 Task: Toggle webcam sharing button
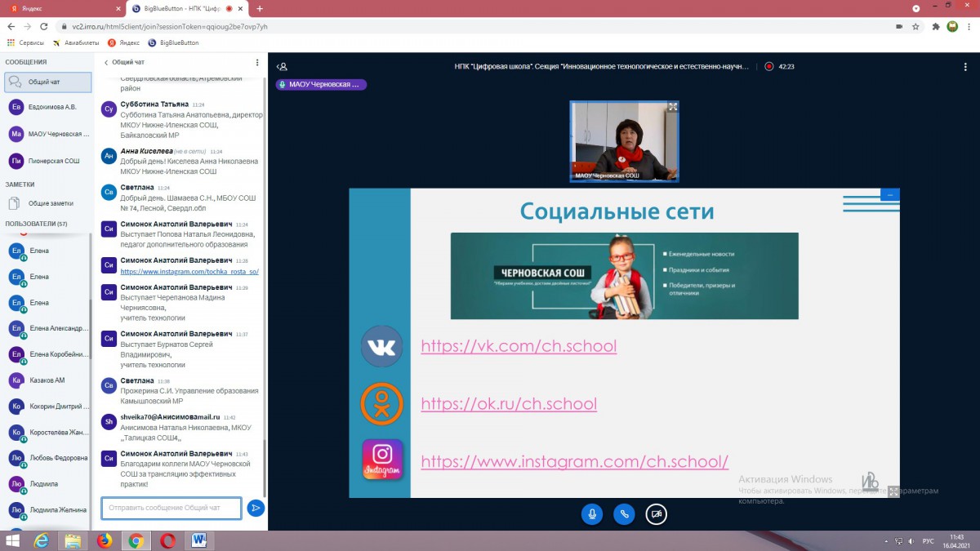(656, 513)
